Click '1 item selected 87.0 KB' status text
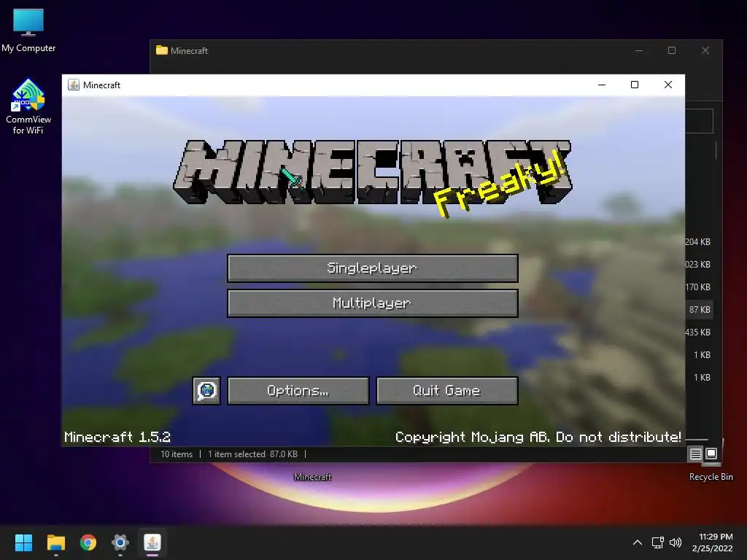This screenshot has height=560, width=747. pos(252,454)
